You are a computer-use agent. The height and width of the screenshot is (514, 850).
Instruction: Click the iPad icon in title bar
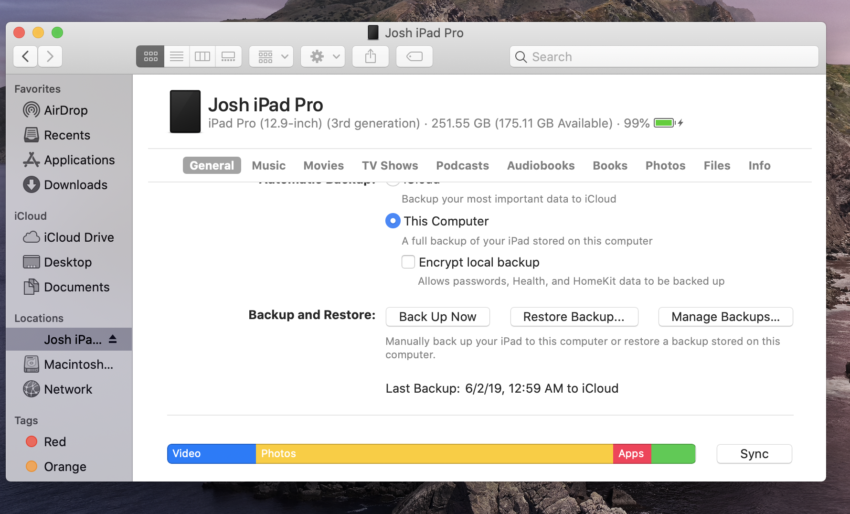tap(373, 33)
